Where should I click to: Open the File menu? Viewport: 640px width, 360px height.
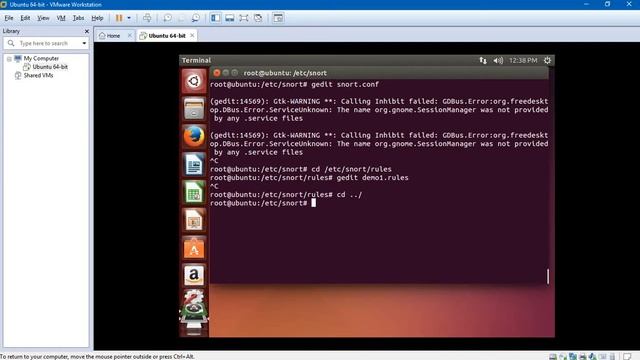(9, 18)
